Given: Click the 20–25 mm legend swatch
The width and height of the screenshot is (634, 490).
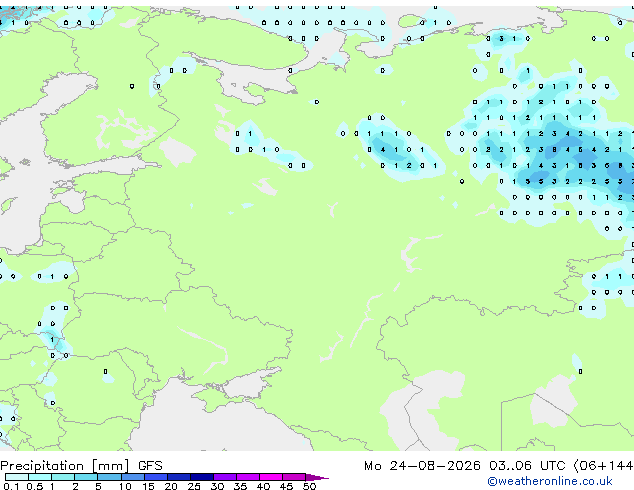Looking at the screenshot, I should click(179, 477).
